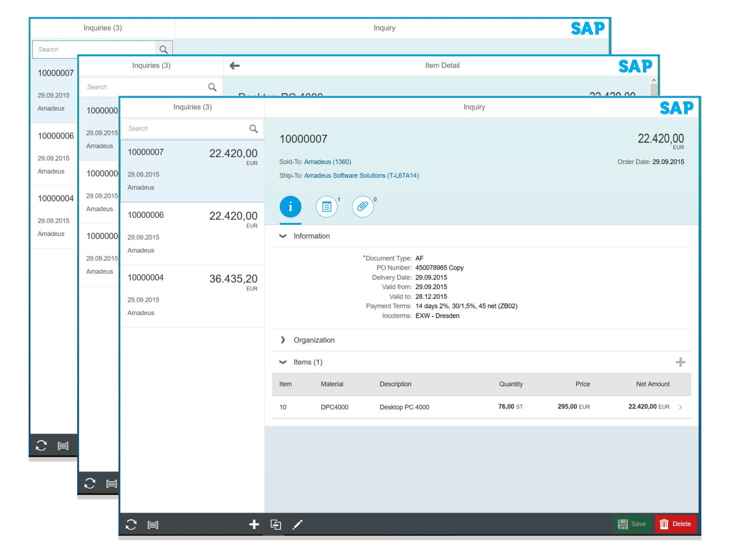Click the Description column header

pos(395,384)
